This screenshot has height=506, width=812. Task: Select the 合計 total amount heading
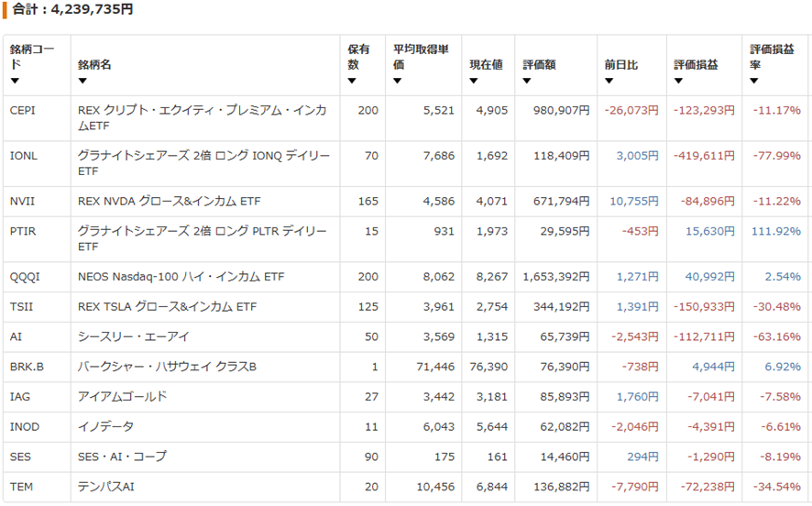(72, 9)
